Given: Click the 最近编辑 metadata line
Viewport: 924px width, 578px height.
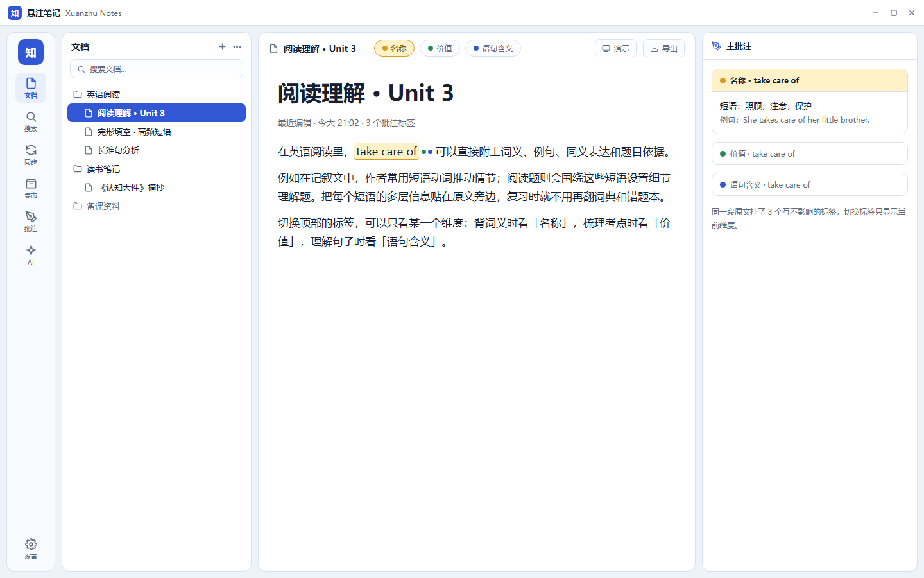Looking at the screenshot, I should 346,123.
